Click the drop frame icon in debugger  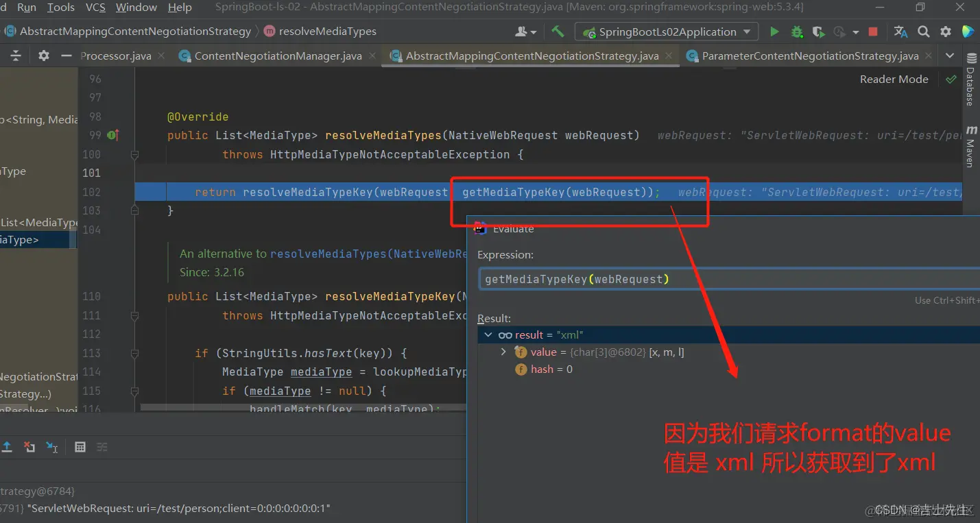pos(29,447)
